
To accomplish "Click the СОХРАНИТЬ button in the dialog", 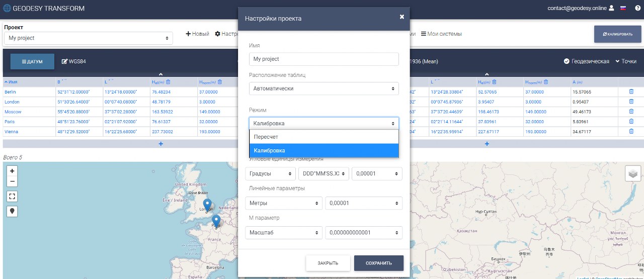I will tap(379, 263).
